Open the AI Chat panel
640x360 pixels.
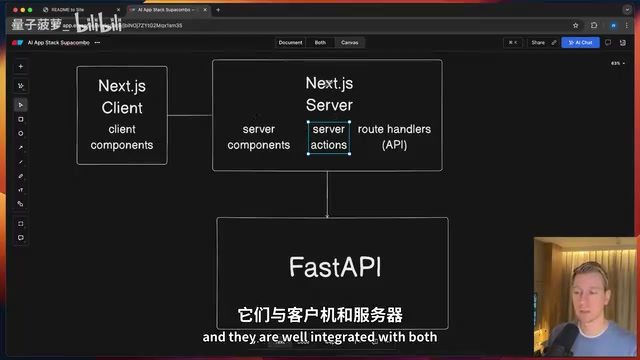(x=580, y=42)
